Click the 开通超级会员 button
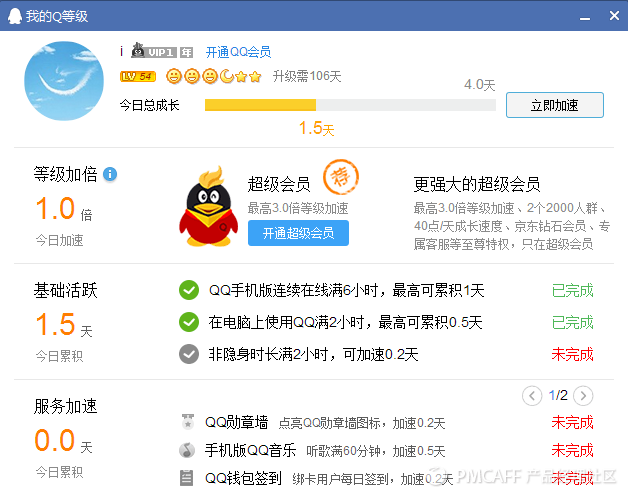The image size is (628, 497). point(298,233)
